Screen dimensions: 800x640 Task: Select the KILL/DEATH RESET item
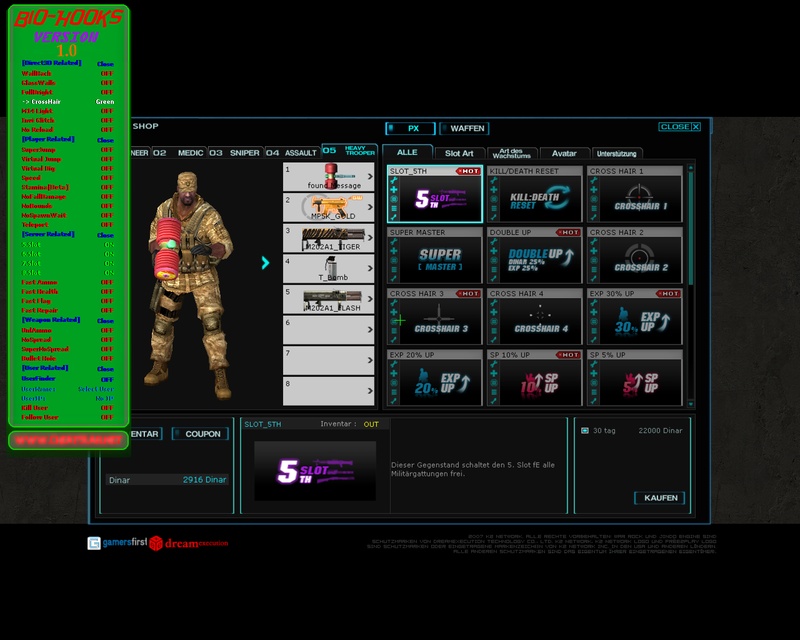pos(534,194)
